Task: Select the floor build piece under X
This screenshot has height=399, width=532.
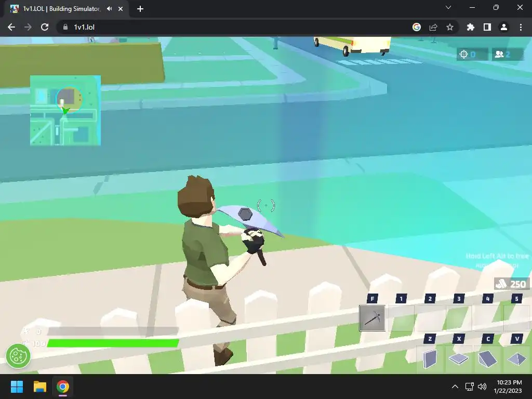Action: tap(459, 359)
